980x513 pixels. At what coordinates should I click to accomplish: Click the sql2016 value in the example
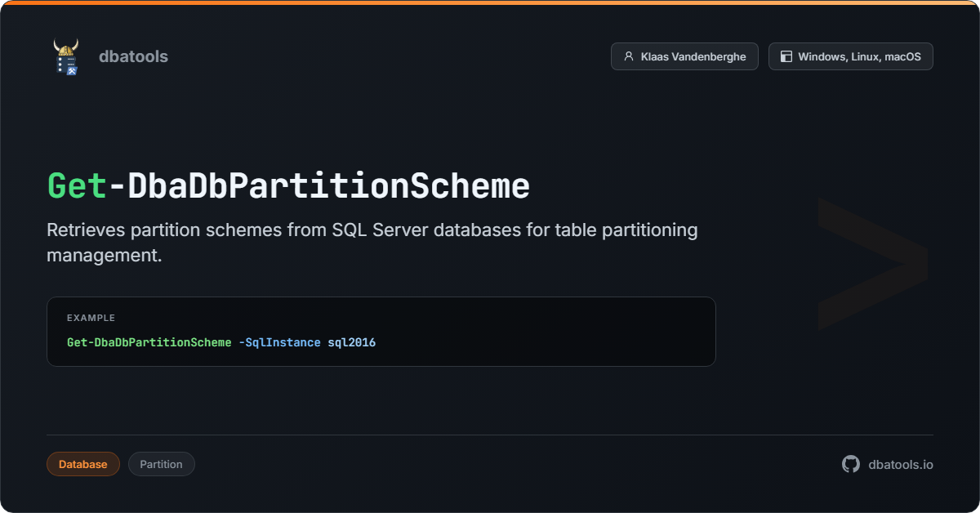tap(352, 342)
